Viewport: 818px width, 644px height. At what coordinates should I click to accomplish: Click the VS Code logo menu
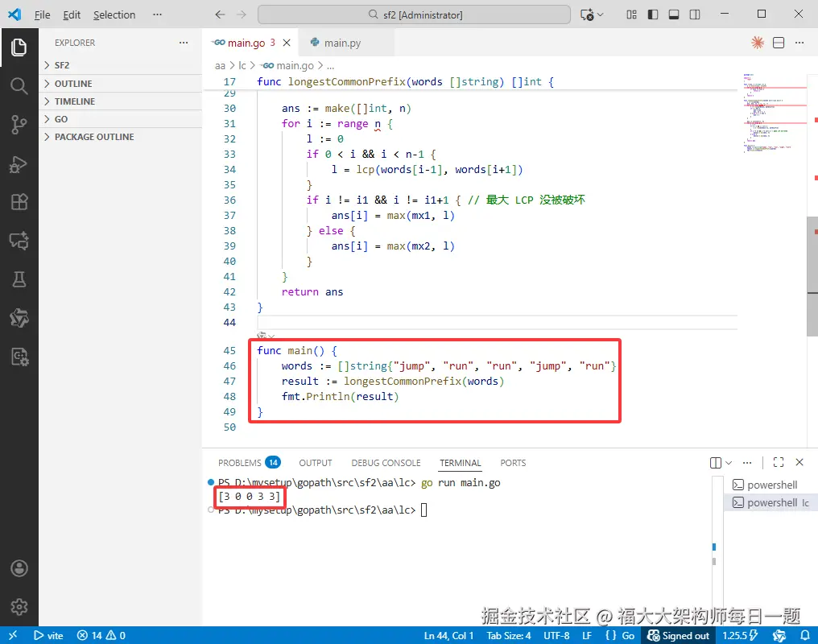14,14
